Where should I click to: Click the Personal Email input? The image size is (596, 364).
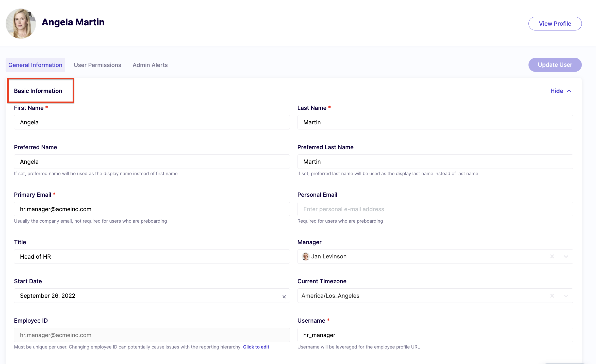(x=435, y=209)
